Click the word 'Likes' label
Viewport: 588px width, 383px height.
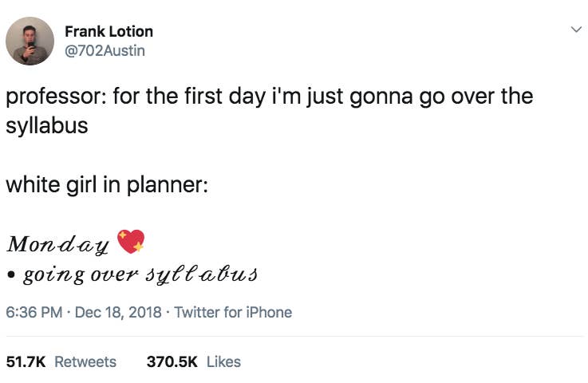point(223,361)
